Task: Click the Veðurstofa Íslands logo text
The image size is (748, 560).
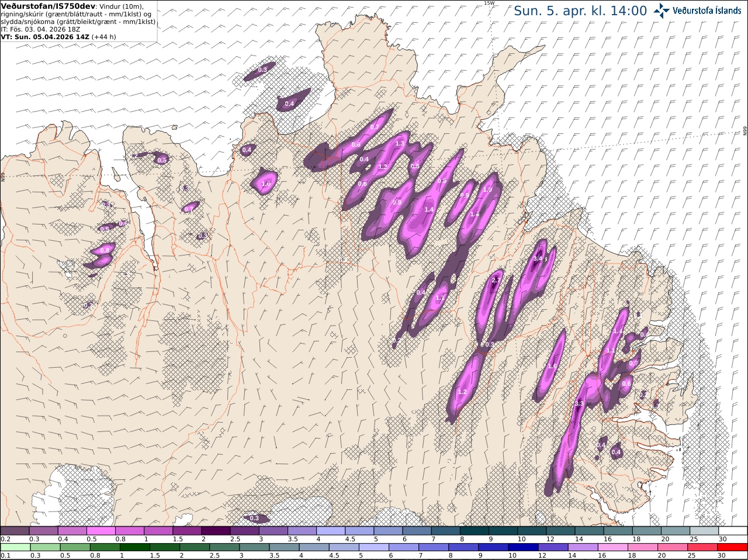Action: [x=707, y=11]
